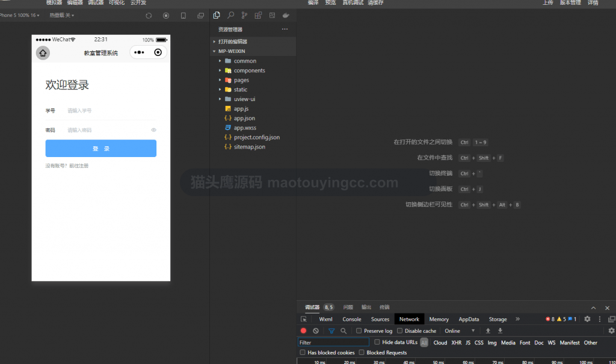The image size is (616, 364).
Task: Filter network requests by Img
Action: 492,343
